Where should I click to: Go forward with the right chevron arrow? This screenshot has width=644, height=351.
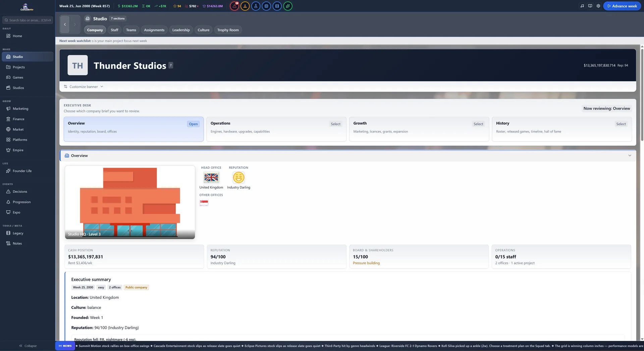point(75,24)
